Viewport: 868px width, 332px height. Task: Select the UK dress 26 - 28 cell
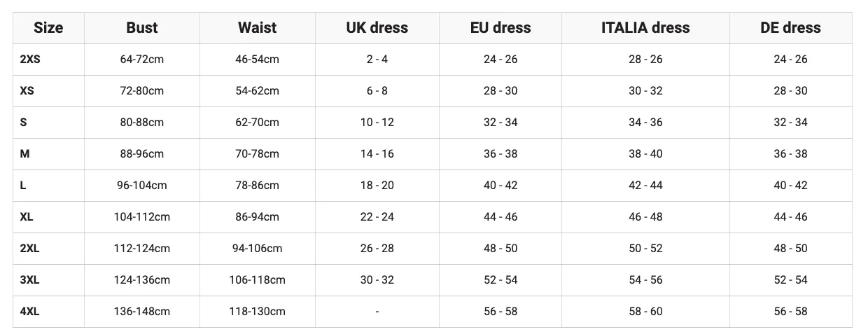[x=377, y=249]
